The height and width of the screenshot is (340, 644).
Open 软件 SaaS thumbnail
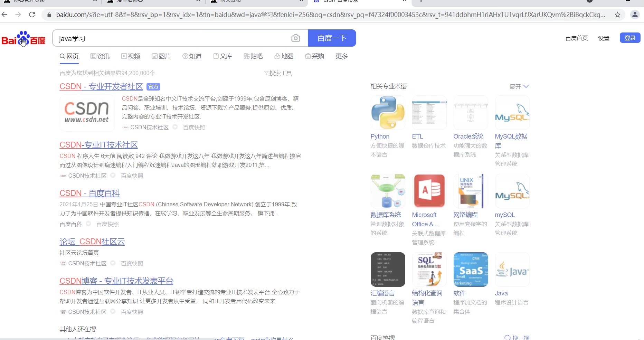coord(471,270)
